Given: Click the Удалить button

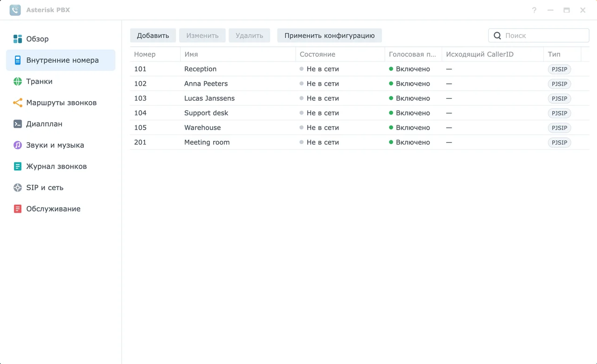Looking at the screenshot, I should coord(250,35).
